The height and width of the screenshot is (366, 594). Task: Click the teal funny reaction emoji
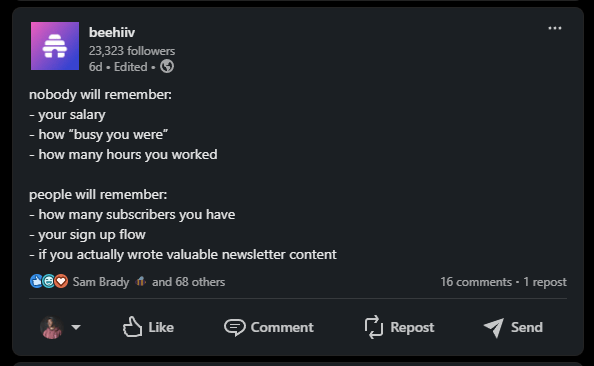click(x=48, y=282)
